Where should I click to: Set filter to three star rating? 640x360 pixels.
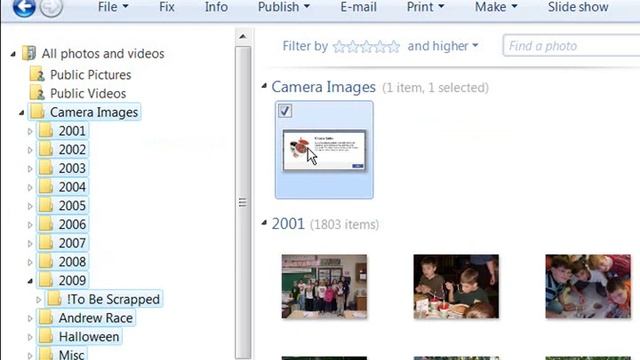pos(366,47)
